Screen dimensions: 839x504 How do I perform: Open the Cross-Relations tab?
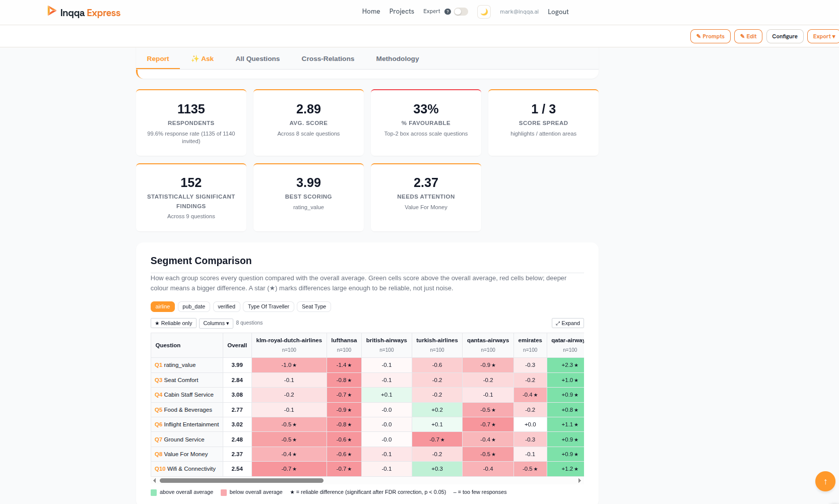click(x=328, y=59)
